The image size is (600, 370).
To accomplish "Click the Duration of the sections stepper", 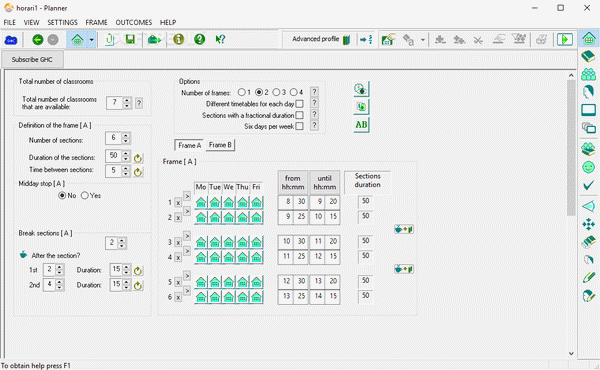I will (126, 156).
